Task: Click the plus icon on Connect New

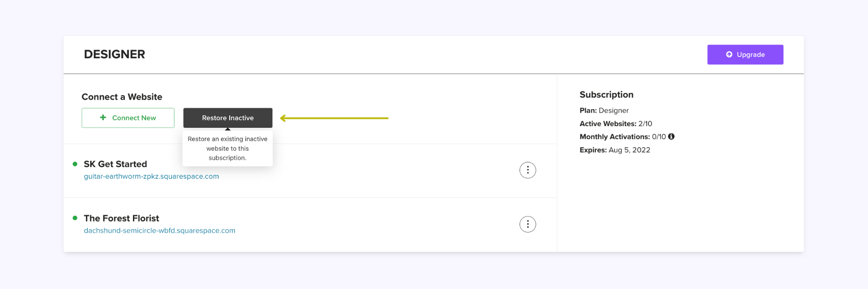Action: (103, 117)
